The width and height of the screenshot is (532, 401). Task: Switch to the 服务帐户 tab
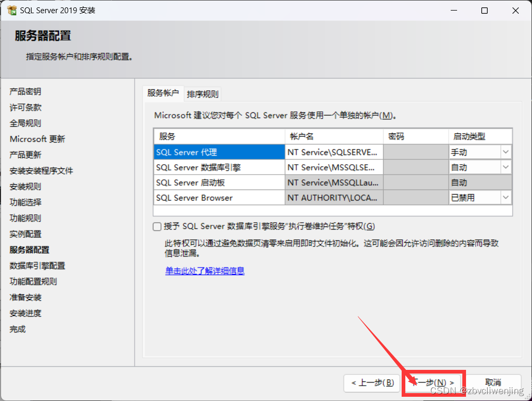(x=163, y=93)
